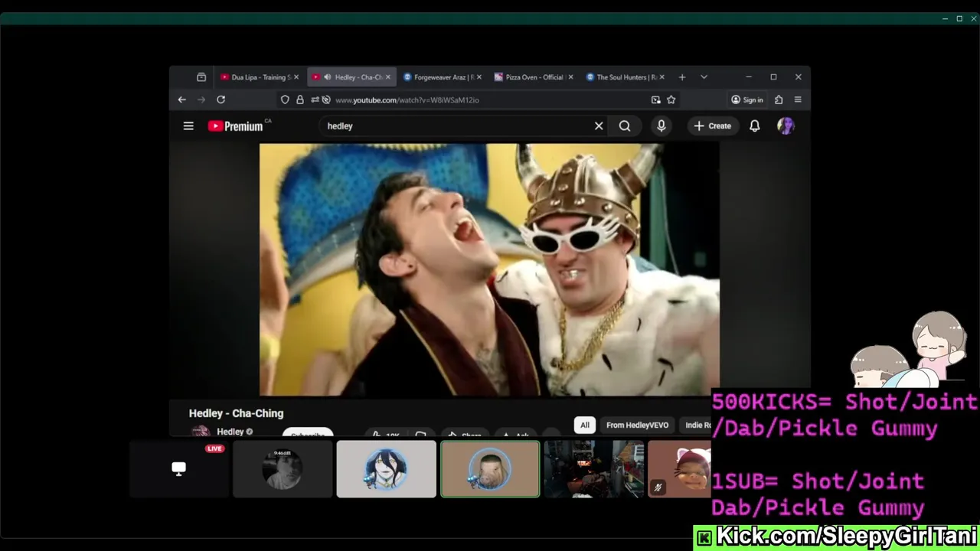The width and height of the screenshot is (980, 551).
Task: Clear the 'hedley' search text
Action: 599,126
